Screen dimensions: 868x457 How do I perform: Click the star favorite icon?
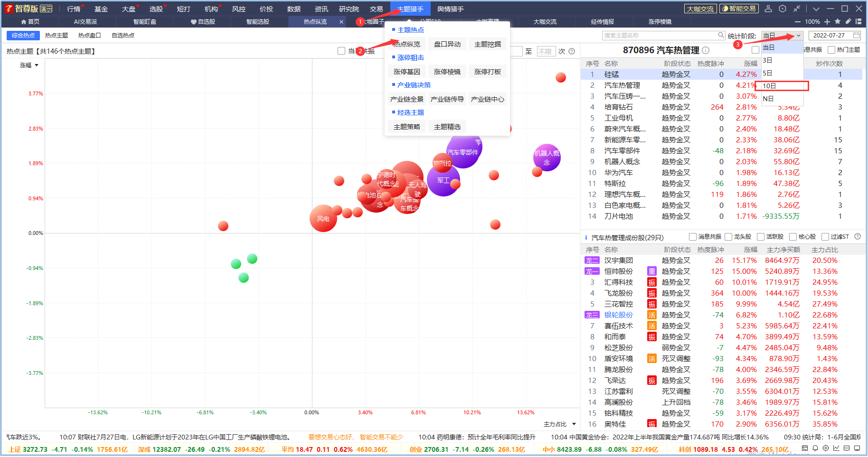(838, 21)
